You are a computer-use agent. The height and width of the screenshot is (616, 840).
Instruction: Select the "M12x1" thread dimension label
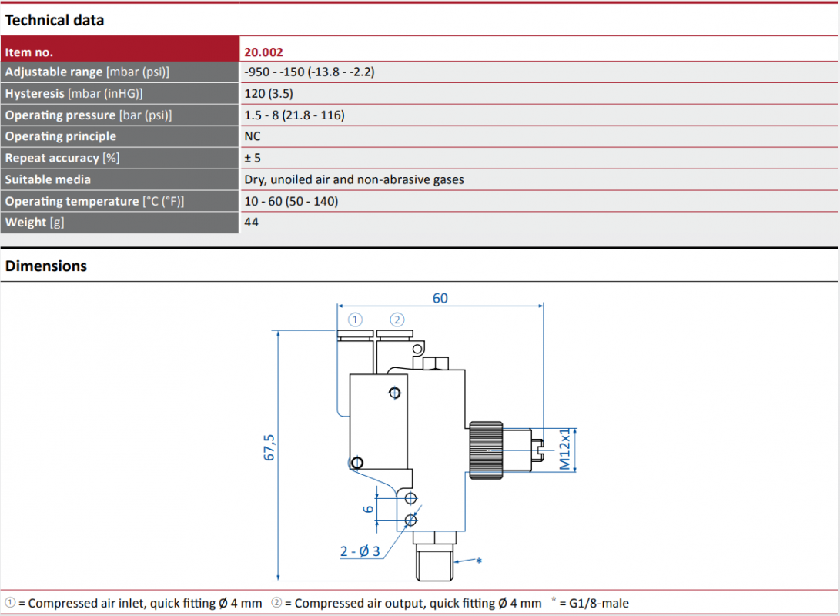pos(564,450)
